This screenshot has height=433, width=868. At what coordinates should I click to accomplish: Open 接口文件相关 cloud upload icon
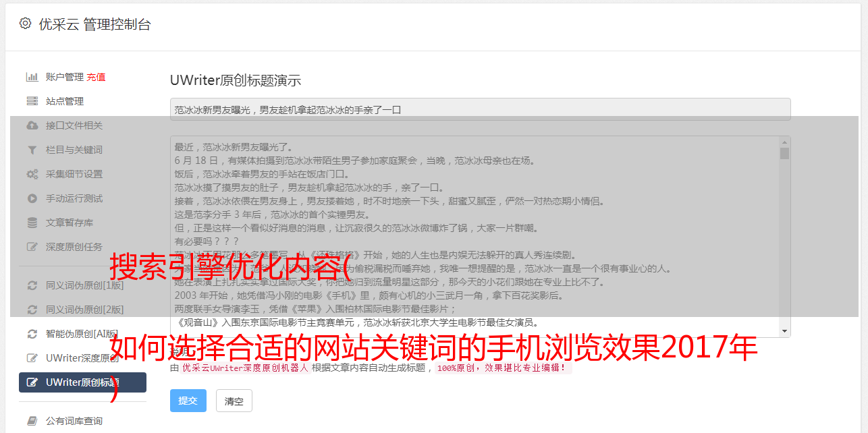click(x=32, y=125)
